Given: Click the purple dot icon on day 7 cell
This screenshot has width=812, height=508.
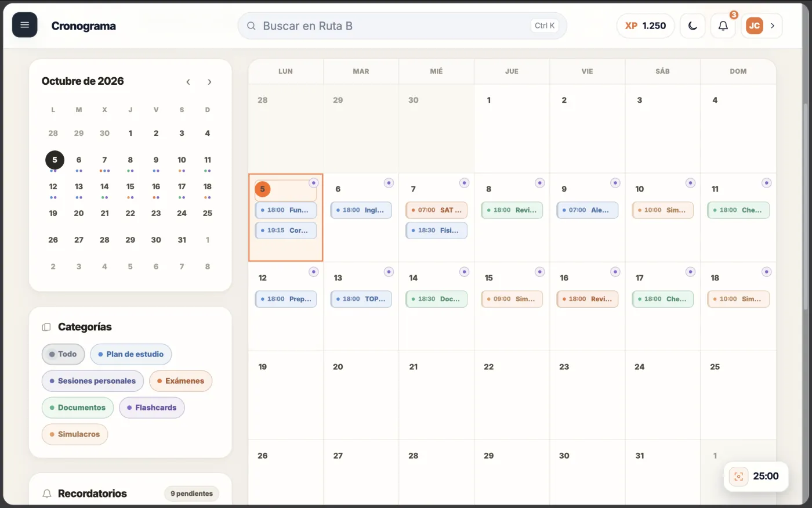Looking at the screenshot, I should click(x=464, y=183).
